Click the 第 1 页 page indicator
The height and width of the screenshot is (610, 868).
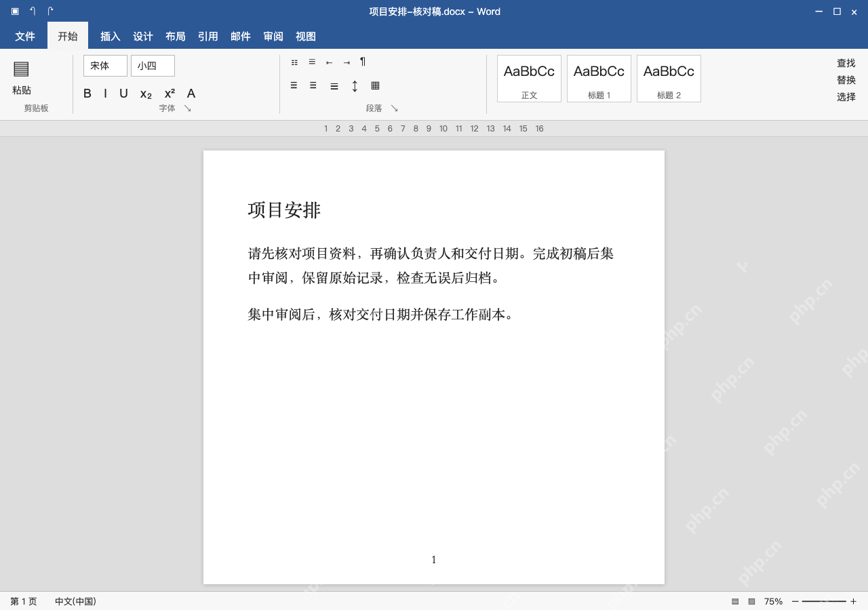pos(24,601)
